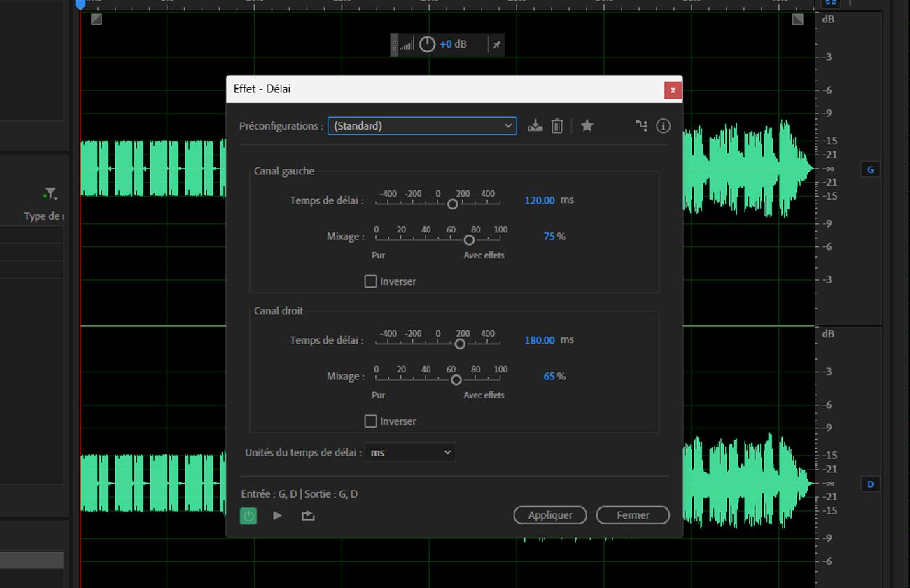Enable Inverser for Canal gauche
910x588 pixels.
371,281
